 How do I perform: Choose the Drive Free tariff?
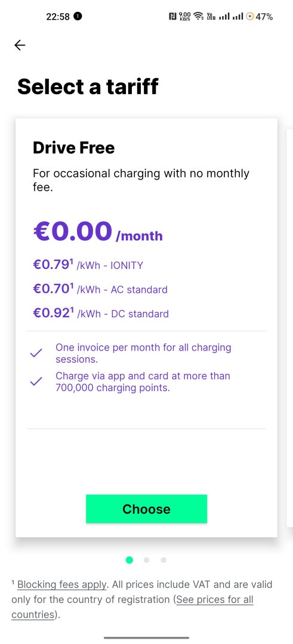pyautogui.click(x=146, y=509)
